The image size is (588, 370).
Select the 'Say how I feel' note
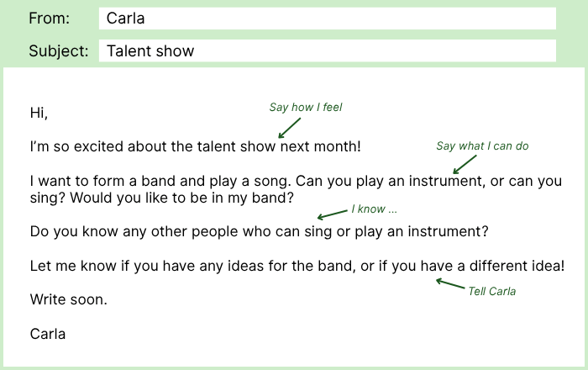pyautogui.click(x=306, y=107)
